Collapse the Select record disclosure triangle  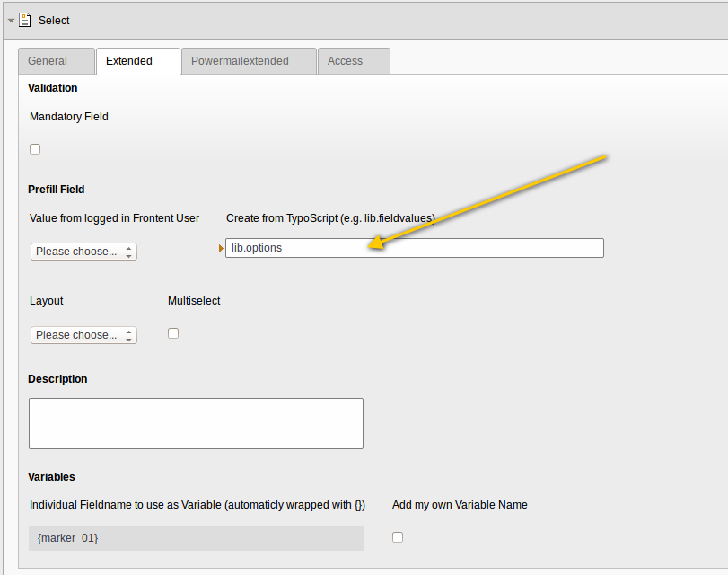(11, 20)
